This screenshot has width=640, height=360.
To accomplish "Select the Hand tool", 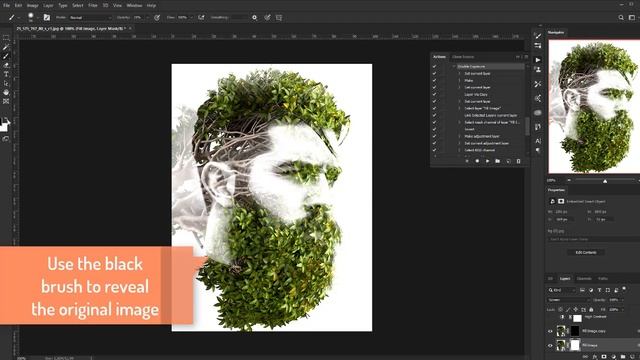I will tap(6, 92).
